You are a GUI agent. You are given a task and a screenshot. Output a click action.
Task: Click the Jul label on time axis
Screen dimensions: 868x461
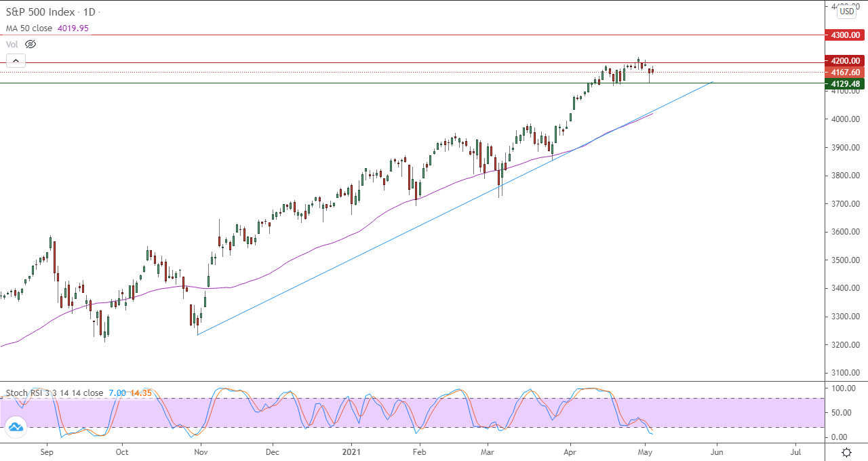795,451
